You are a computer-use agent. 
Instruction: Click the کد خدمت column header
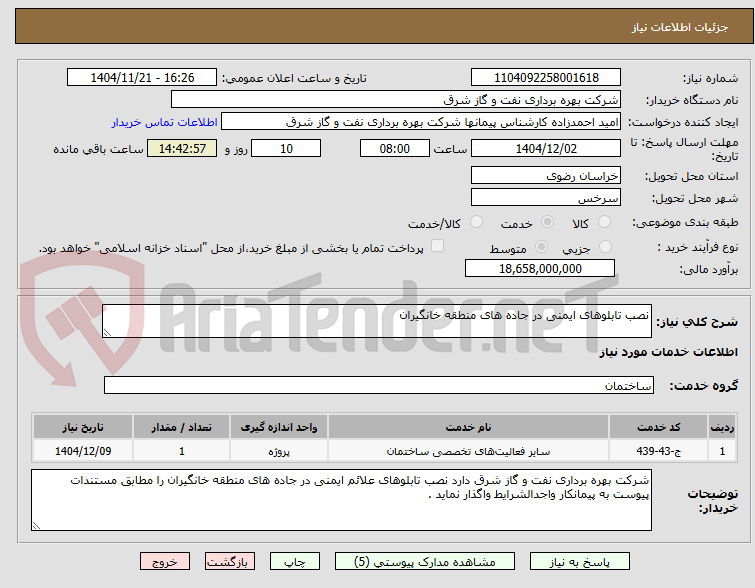[658, 427]
